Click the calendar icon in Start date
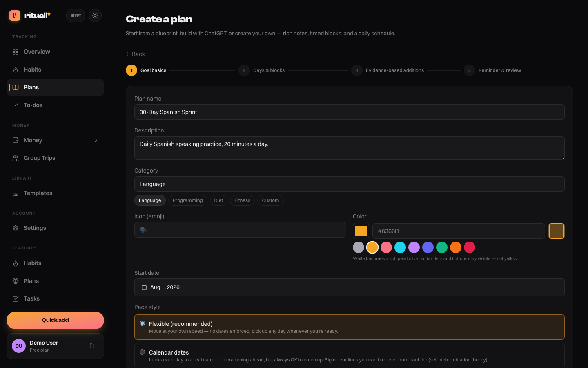This screenshot has height=368, width=588. click(144, 287)
